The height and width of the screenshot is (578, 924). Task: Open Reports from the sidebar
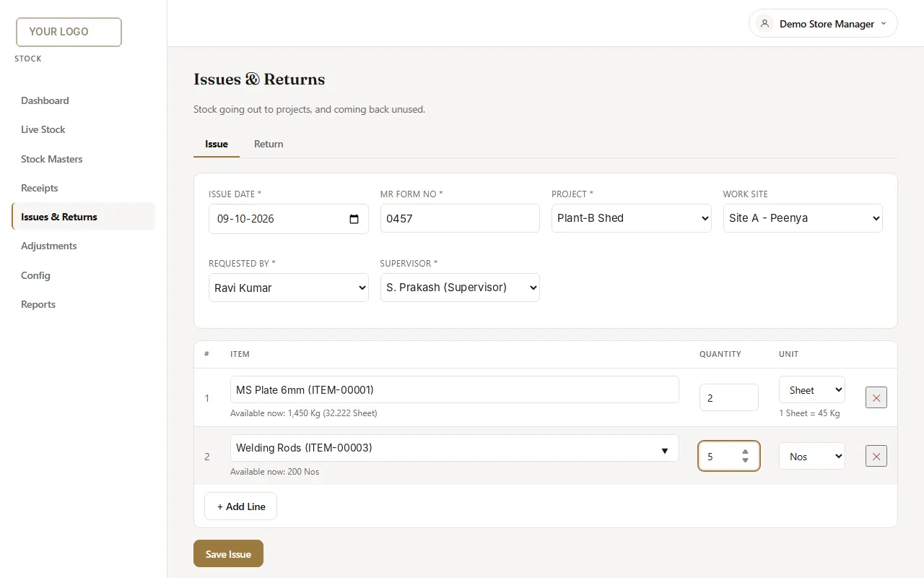(83, 304)
